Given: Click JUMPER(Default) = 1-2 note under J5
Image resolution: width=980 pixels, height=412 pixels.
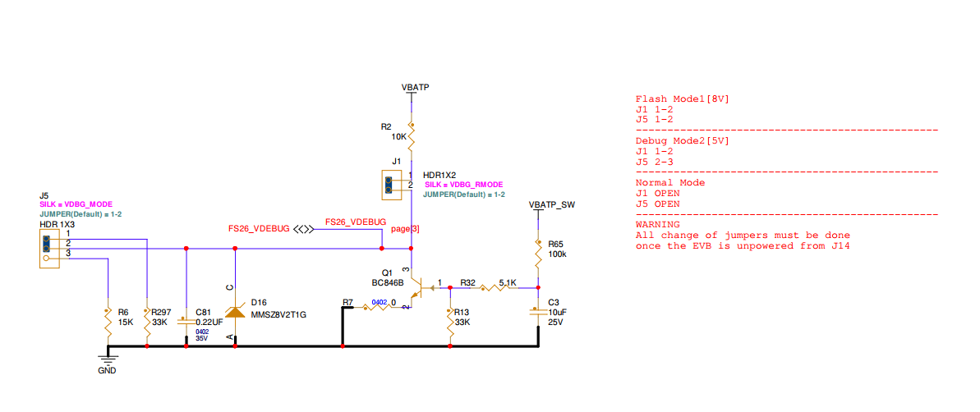Looking at the screenshot, I should click(x=80, y=214).
